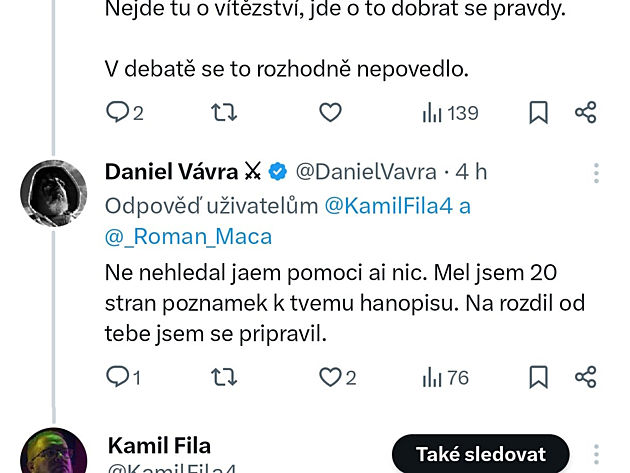
Task: Bookmark the top post
Action: (x=538, y=113)
